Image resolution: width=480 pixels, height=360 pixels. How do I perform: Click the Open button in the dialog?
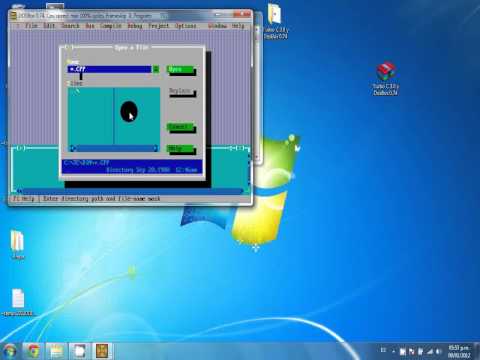pyautogui.click(x=181, y=70)
